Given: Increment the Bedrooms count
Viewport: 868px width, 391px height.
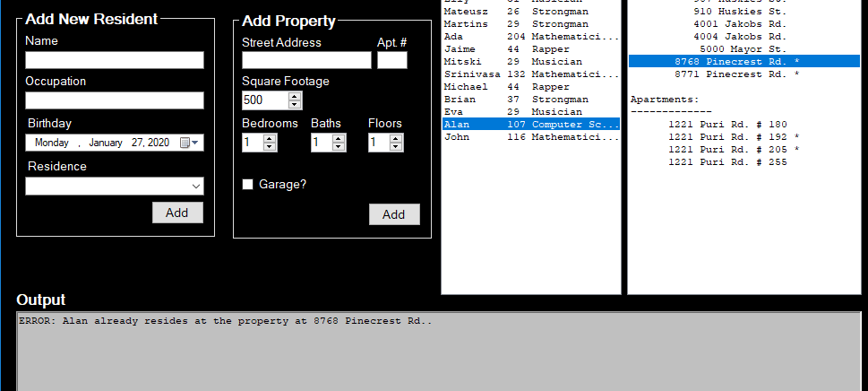Looking at the screenshot, I should pyautogui.click(x=270, y=138).
